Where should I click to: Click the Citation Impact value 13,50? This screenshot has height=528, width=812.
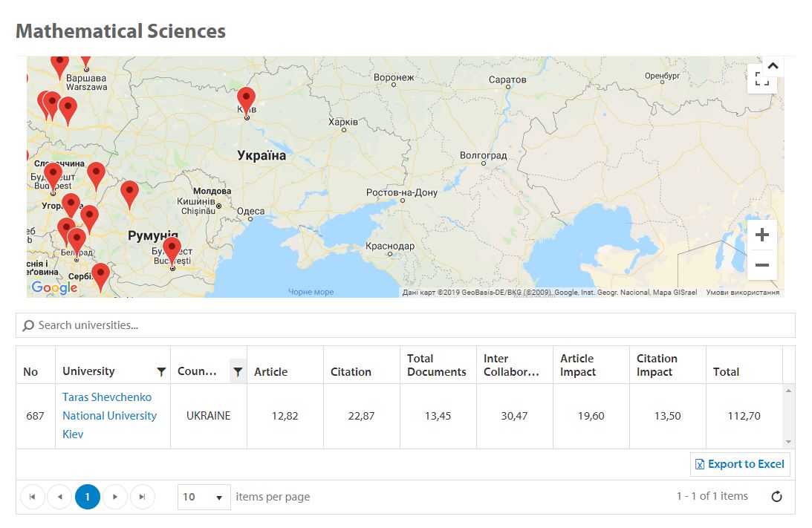pyautogui.click(x=668, y=416)
